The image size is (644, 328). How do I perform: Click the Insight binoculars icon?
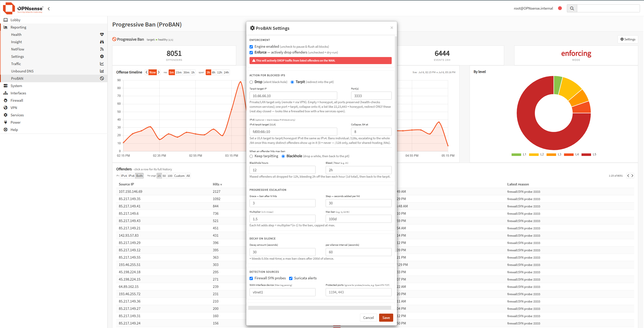(x=102, y=42)
